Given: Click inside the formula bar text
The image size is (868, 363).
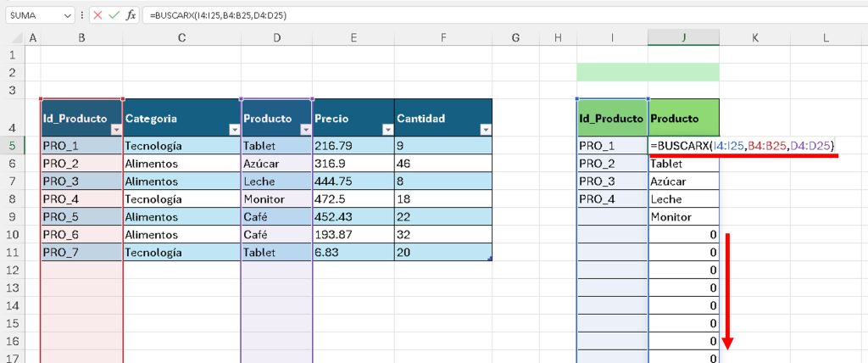Looking at the screenshot, I should 424,15.
